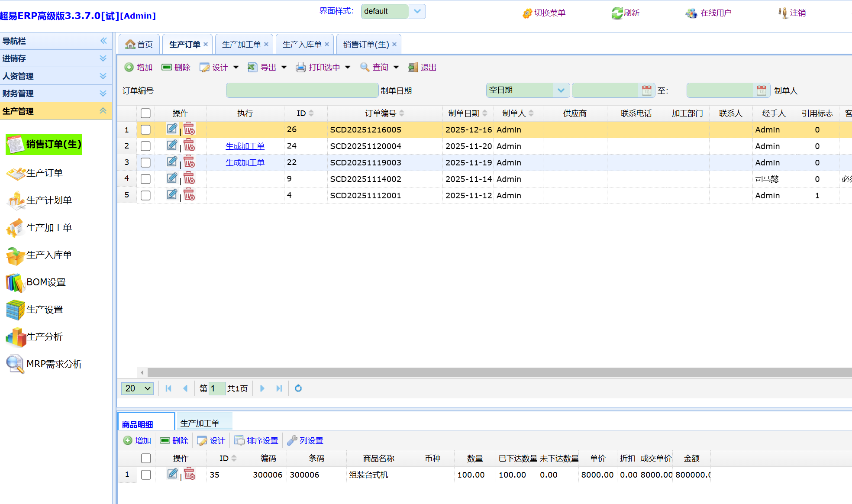Viewport: 852px width, 504px height.
Task: Click edit icon for order SCD20251120004
Action: pyautogui.click(x=172, y=145)
